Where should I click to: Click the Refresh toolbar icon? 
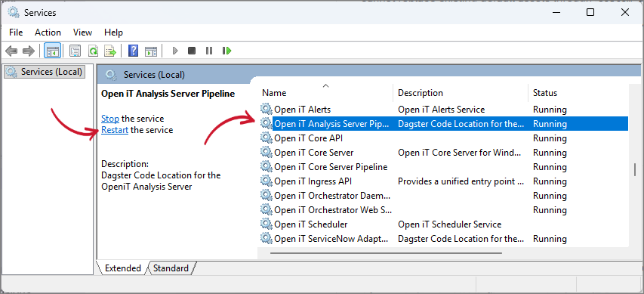(x=93, y=51)
